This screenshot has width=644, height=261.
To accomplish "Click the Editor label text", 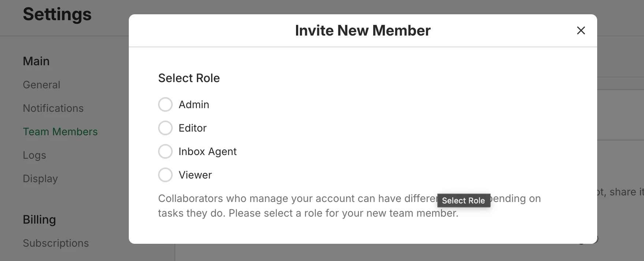I will [192, 128].
